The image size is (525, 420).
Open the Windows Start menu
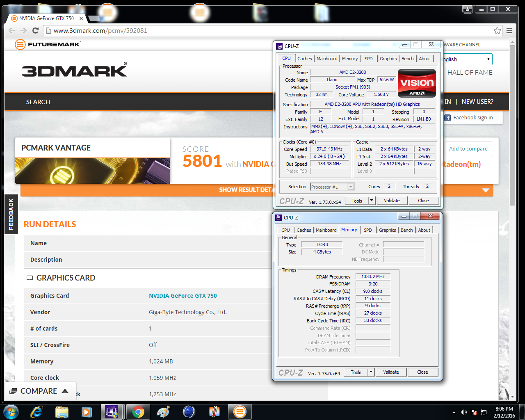pyautogui.click(x=11, y=412)
